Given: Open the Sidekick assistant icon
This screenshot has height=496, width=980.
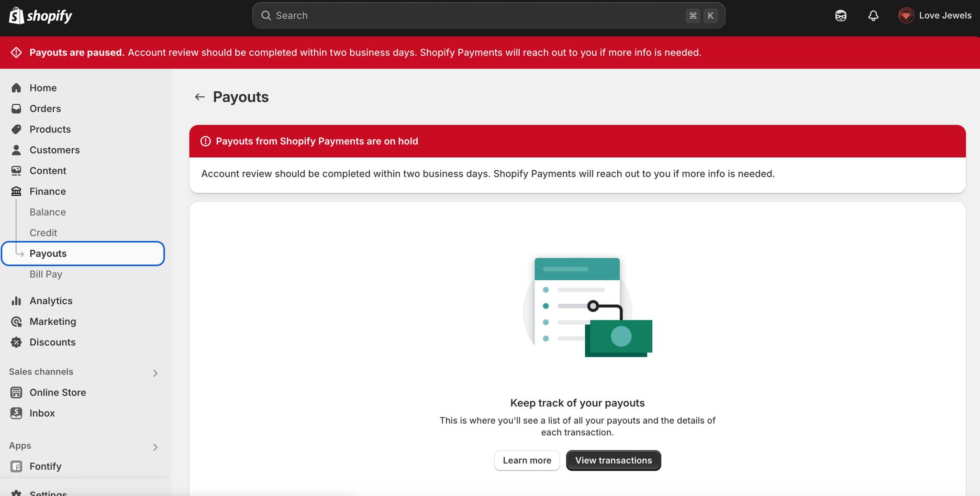Looking at the screenshot, I should (x=841, y=16).
